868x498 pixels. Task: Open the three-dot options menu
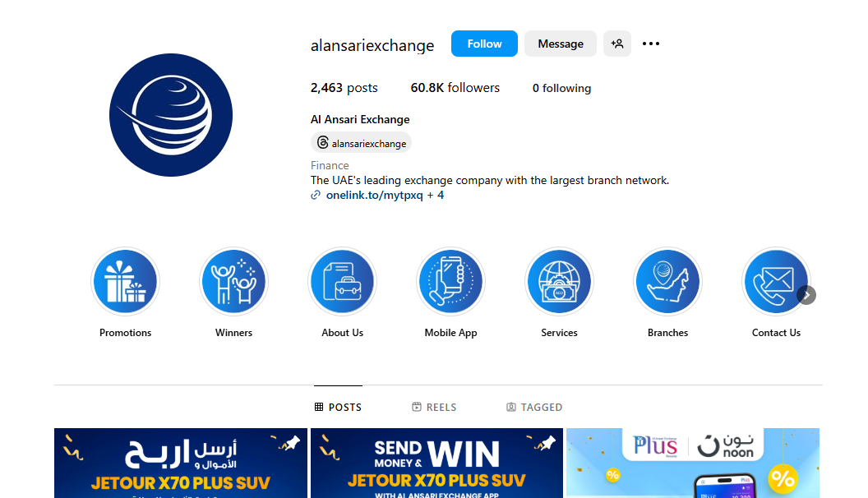(651, 44)
